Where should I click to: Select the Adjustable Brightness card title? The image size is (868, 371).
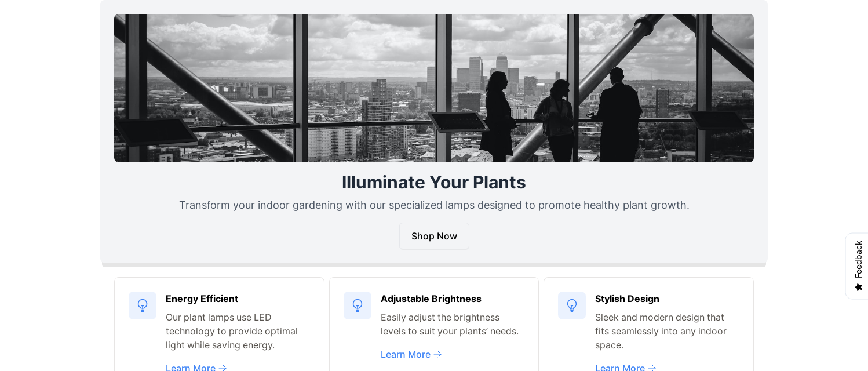431,299
